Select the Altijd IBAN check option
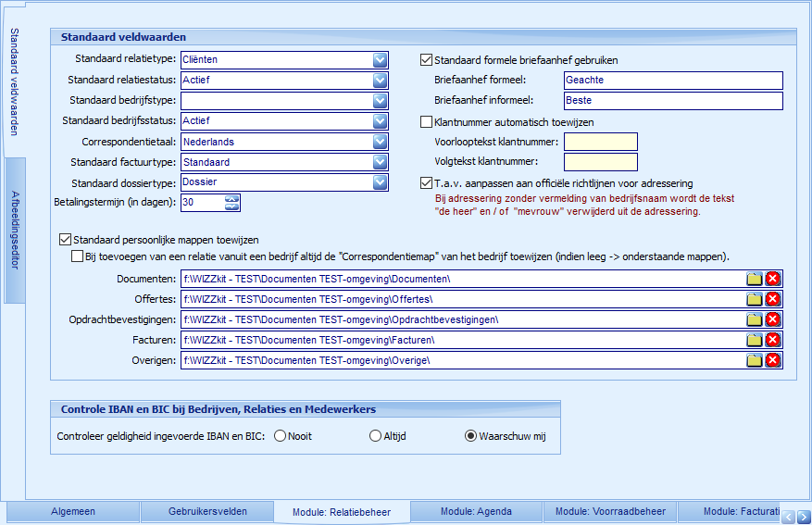Viewport: 812px width, 525px height. tap(375, 436)
